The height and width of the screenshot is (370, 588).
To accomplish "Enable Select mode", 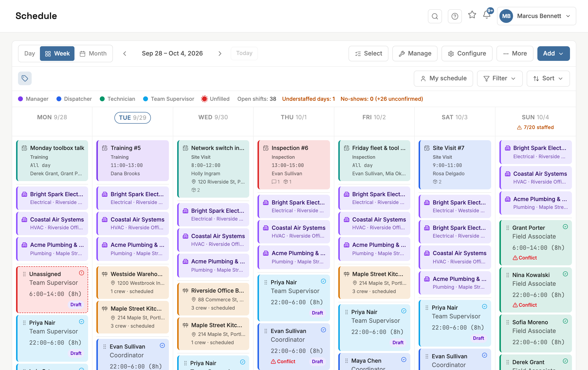I will click(x=368, y=54).
